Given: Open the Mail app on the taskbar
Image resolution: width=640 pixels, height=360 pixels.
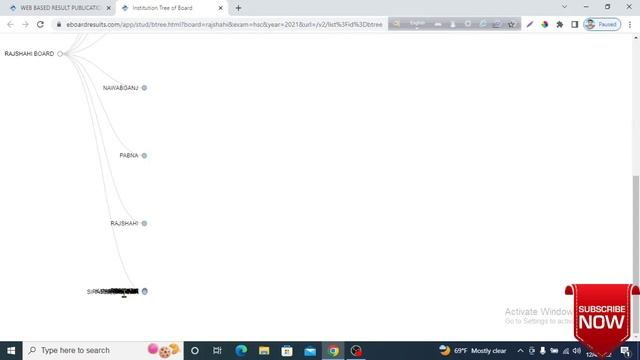Looking at the screenshot, I should 310,351.
